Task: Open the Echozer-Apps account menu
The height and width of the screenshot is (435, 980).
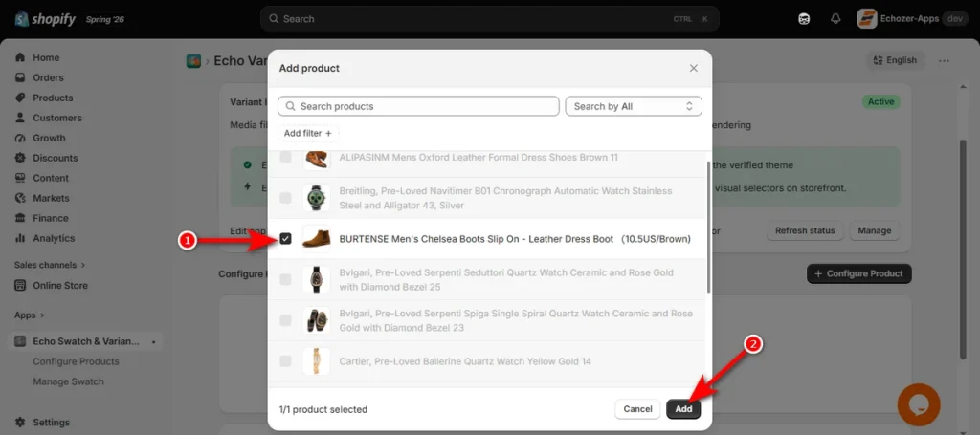Action: coord(912,19)
